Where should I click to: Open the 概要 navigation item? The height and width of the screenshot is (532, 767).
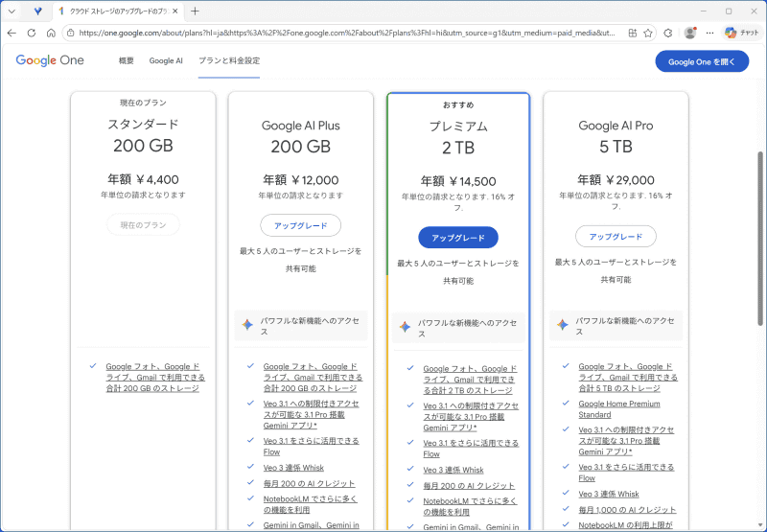click(127, 60)
